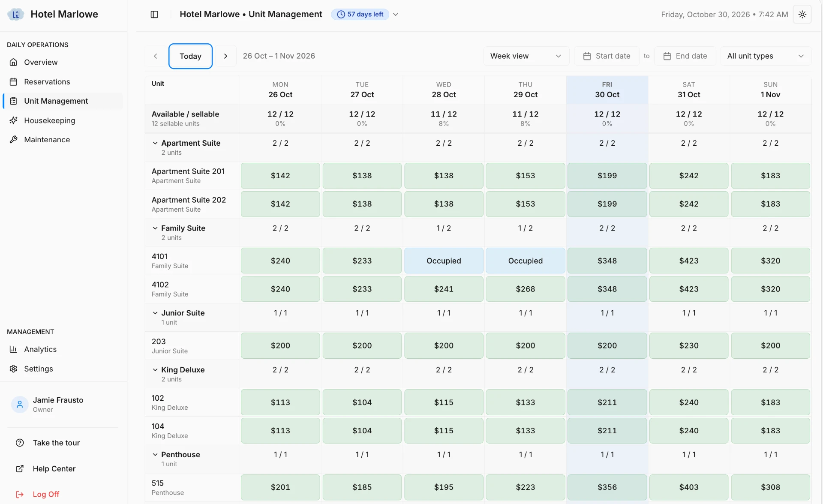Open the dropdown next to 57 days left
The height and width of the screenshot is (504, 823).
point(396,14)
